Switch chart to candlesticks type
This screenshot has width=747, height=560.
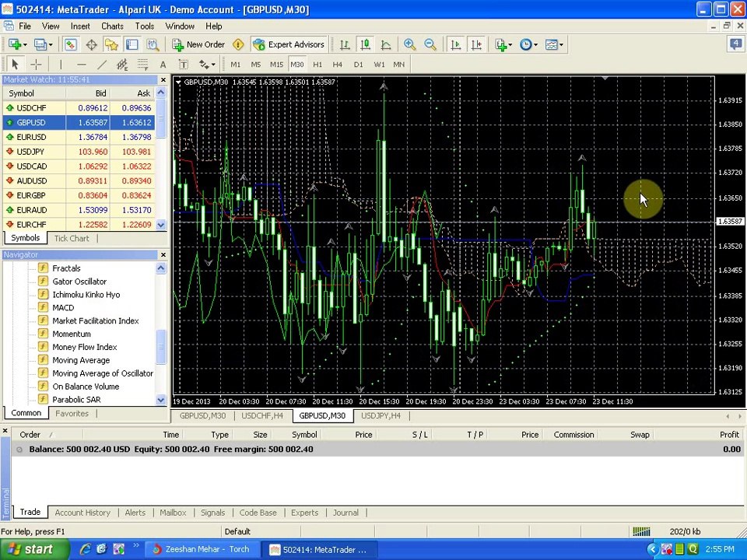[x=366, y=45]
